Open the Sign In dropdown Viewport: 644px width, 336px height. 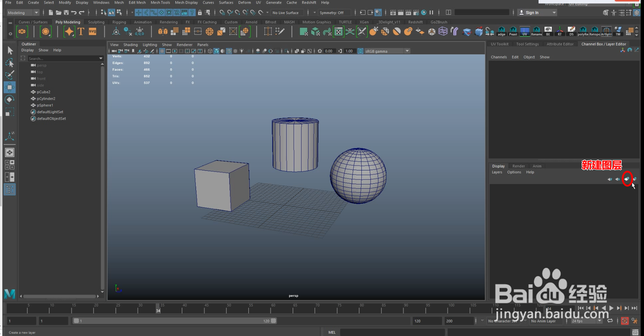click(x=537, y=13)
